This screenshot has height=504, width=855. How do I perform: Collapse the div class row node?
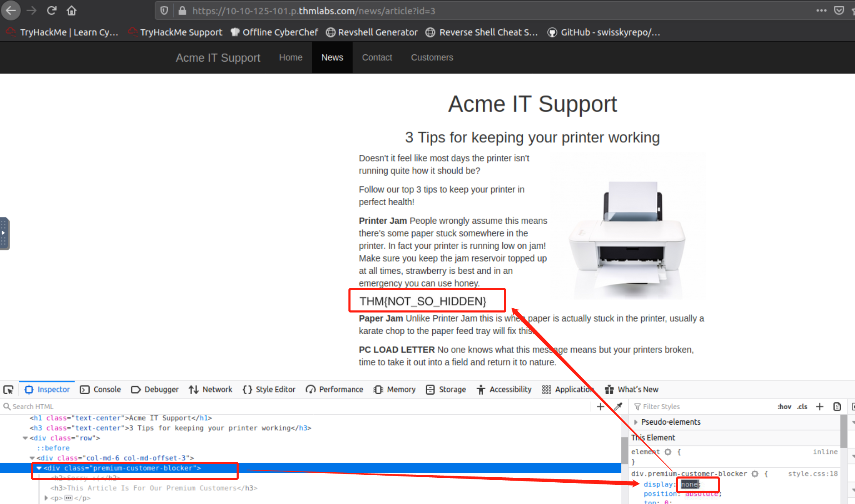coord(25,438)
